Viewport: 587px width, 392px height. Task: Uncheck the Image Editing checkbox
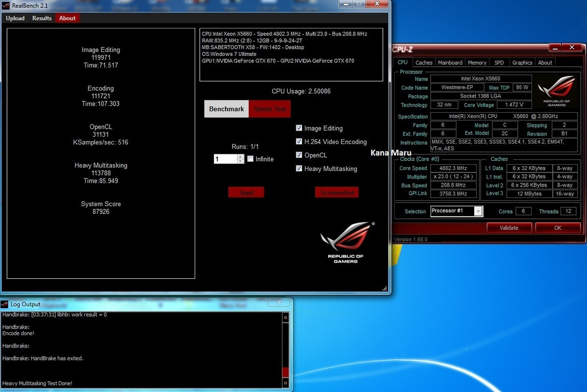point(299,128)
